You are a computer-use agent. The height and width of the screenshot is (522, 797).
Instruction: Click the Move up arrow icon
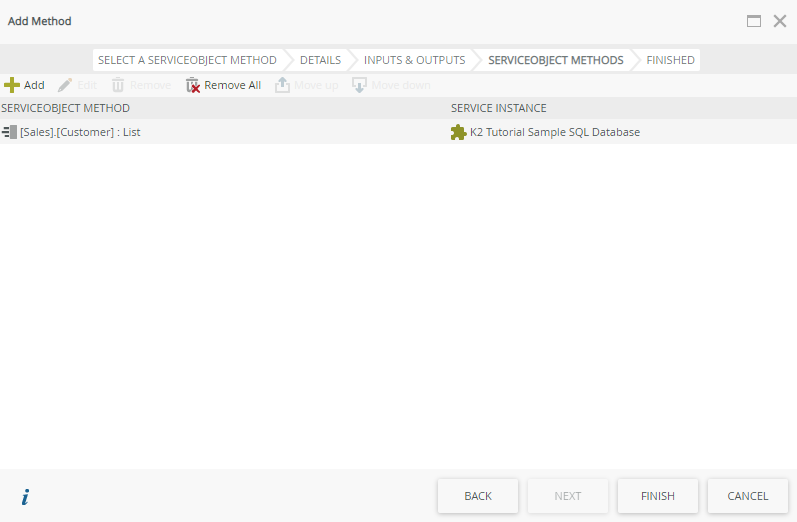282,85
